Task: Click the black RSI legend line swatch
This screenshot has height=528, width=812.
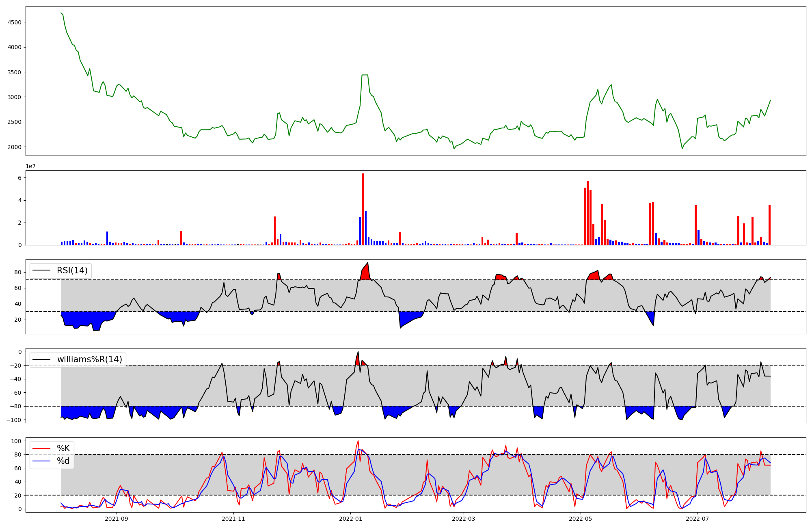Action: [x=41, y=270]
